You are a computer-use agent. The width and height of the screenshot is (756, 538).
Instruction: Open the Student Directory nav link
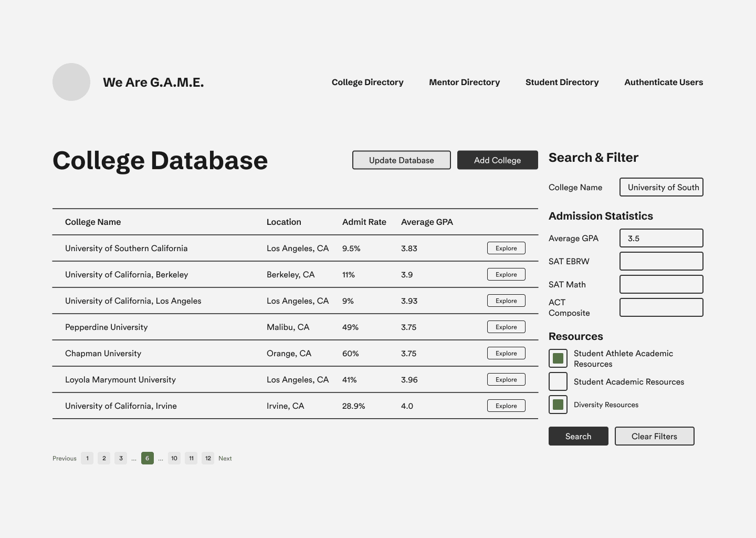pyautogui.click(x=562, y=82)
